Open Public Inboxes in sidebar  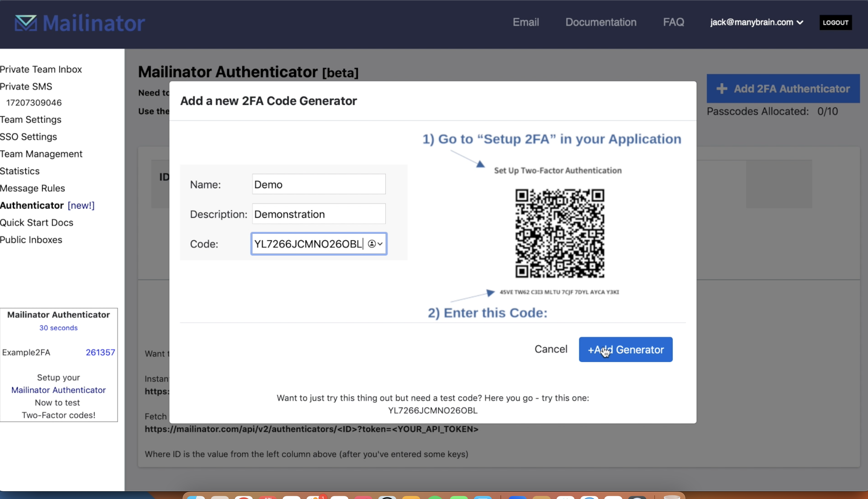31,240
